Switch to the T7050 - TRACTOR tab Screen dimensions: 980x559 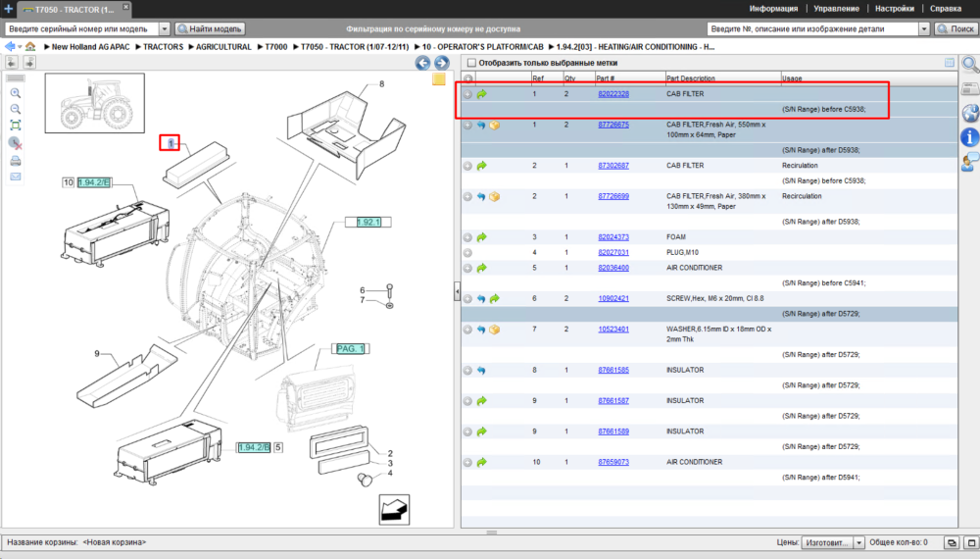(x=73, y=10)
